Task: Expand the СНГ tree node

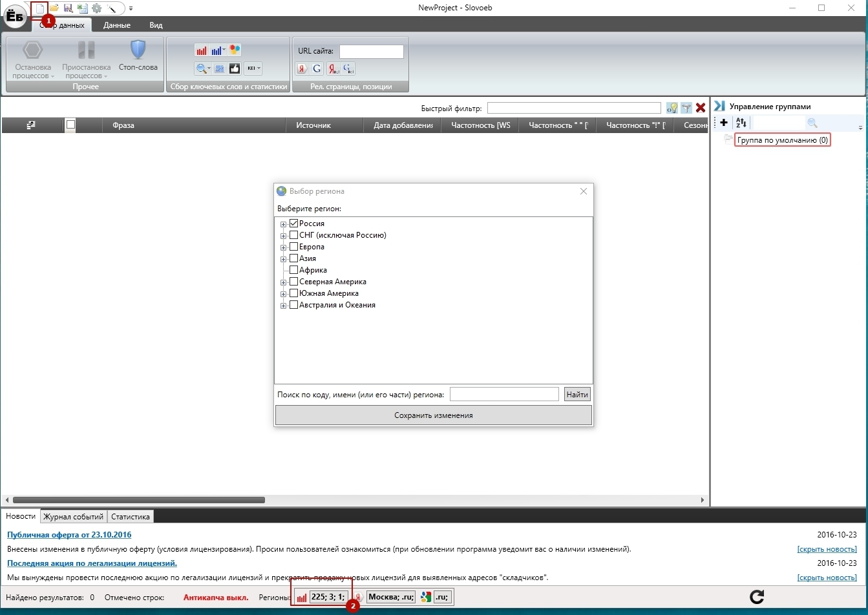Action: [x=283, y=236]
